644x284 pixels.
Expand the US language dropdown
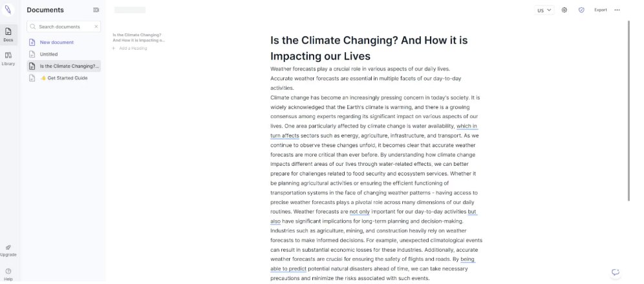[x=544, y=10]
